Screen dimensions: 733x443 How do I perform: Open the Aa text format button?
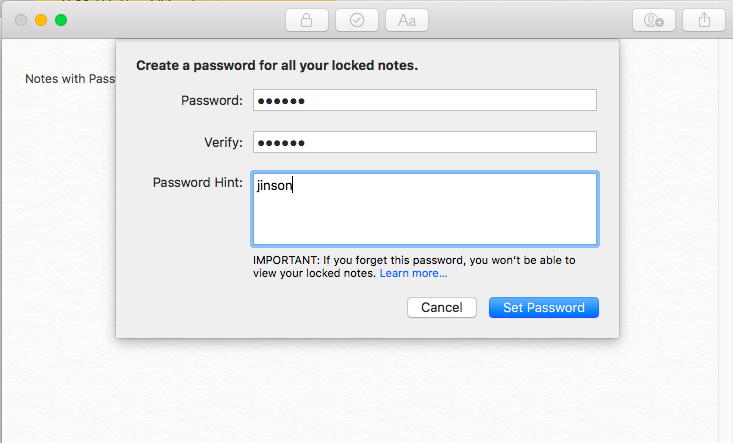coord(407,21)
